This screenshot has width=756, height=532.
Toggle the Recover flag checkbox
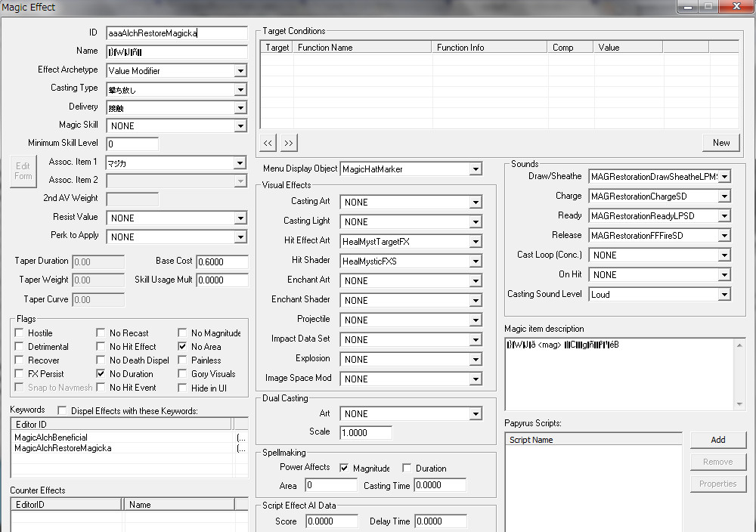[20, 360]
